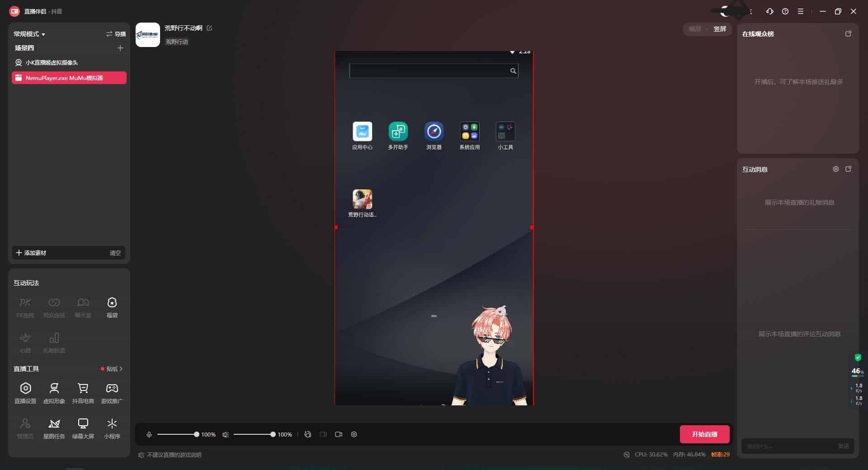The width and height of the screenshot is (868, 470).
Task: Add a new scene with plus icon
Action: pyautogui.click(x=120, y=48)
